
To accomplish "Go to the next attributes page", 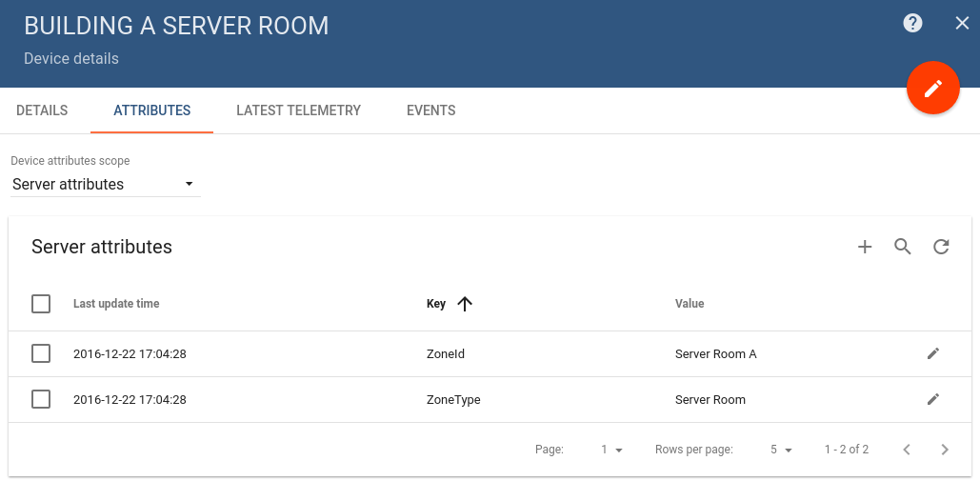I will pyautogui.click(x=945, y=450).
